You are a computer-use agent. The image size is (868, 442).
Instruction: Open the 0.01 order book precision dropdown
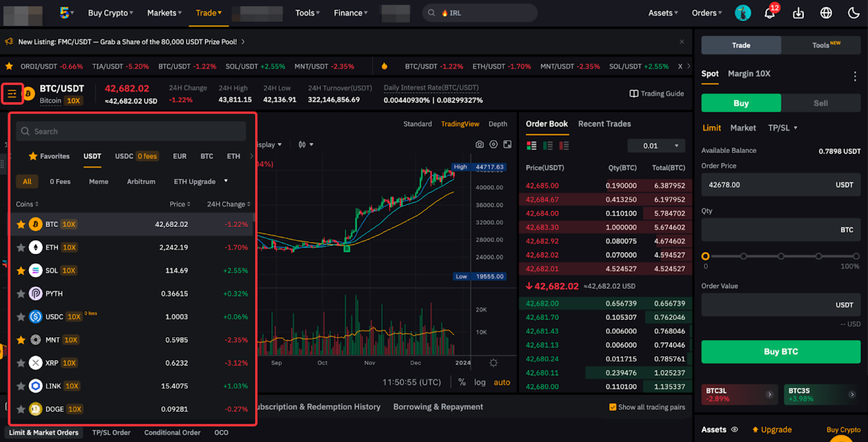coord(656,146)
